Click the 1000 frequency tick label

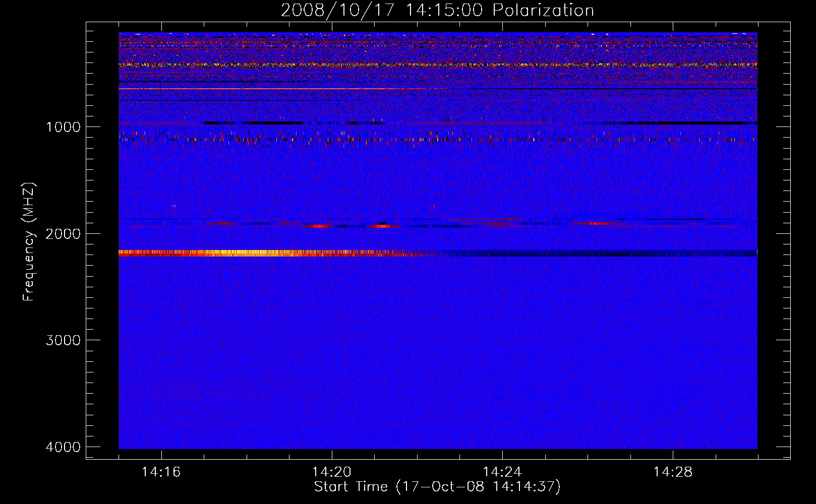[63, 127]
